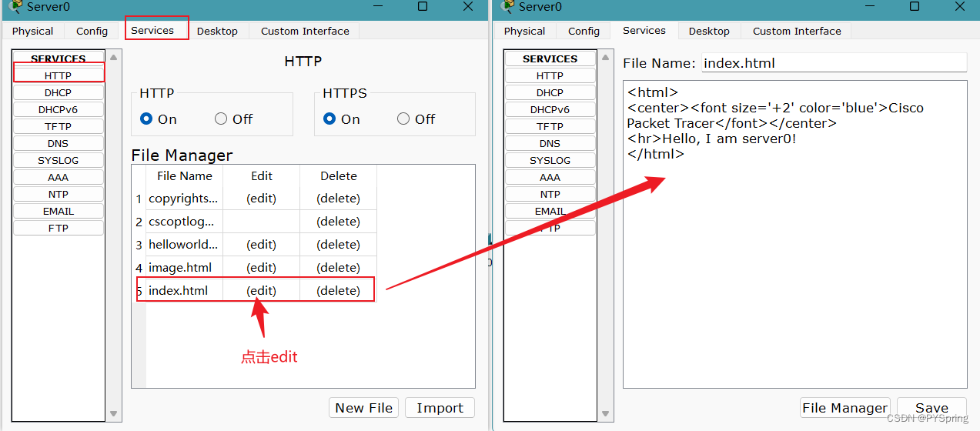Image resolution: width=980 pixels, height=431 pixels.
Task: Select SYSLOG service in left window list
Action: pos(58,160)
